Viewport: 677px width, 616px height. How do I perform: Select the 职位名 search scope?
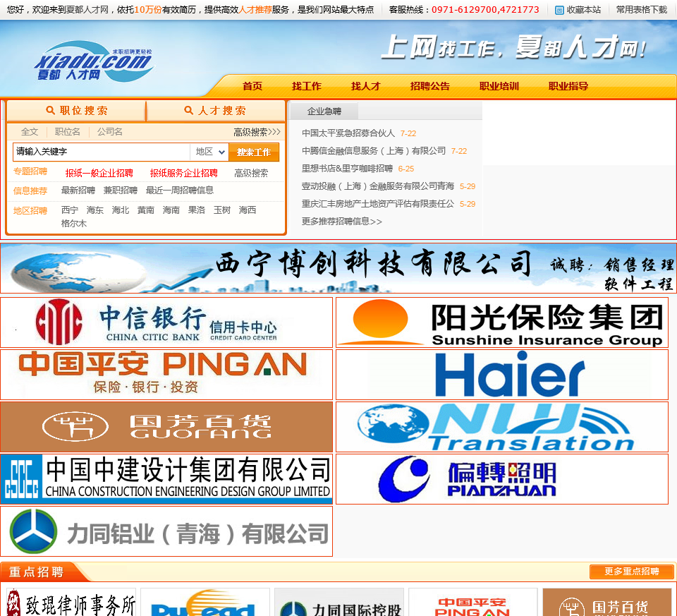coord(68,132)
